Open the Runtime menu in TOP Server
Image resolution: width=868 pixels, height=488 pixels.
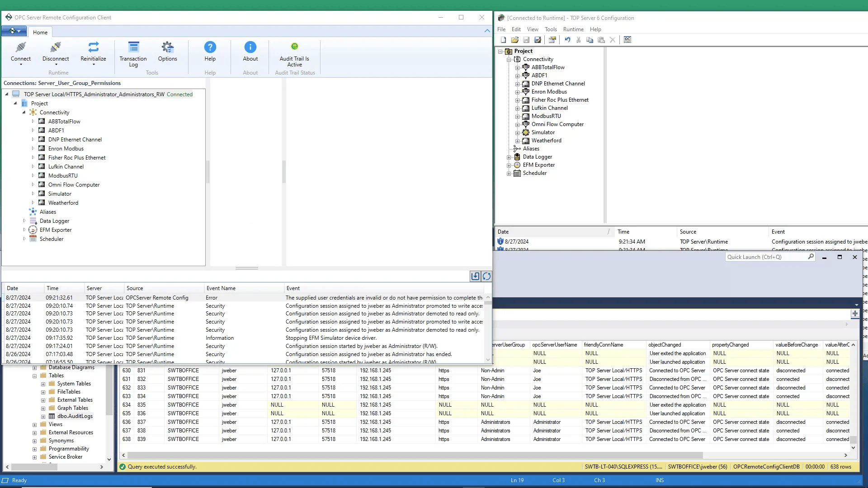coord(573,29)
